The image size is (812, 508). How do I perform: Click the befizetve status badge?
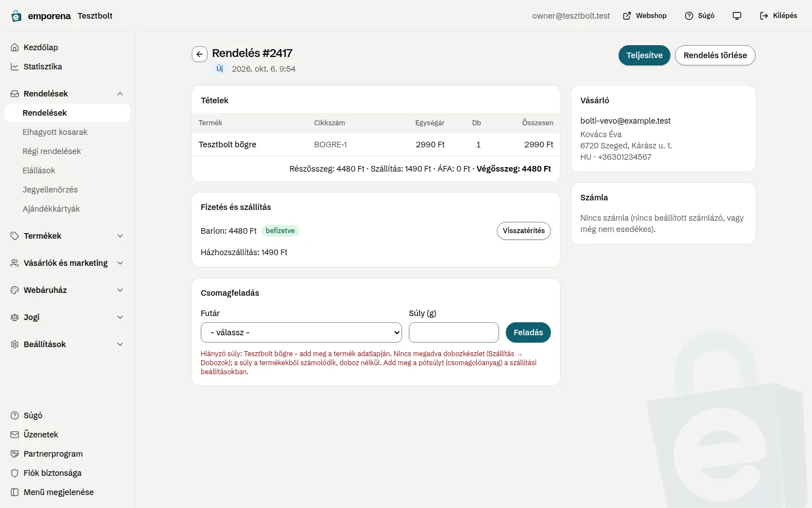(x=280, y=231)
